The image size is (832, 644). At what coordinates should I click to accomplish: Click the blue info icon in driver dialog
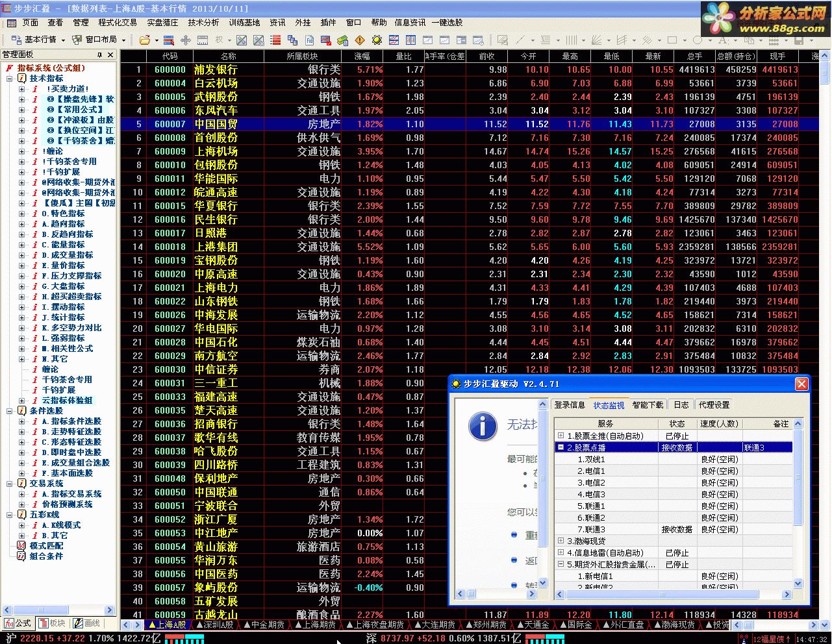pos(483,426)
